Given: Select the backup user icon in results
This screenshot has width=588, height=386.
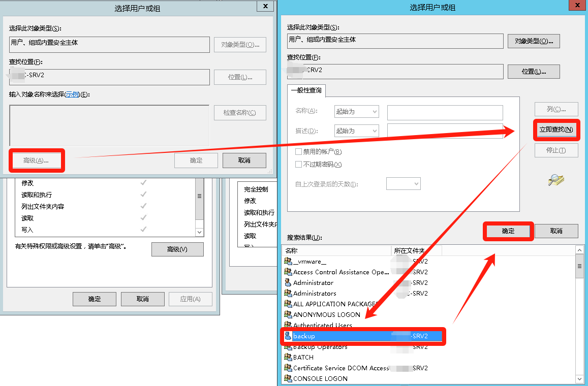Looking at the screenshot, I should (288, 336).
